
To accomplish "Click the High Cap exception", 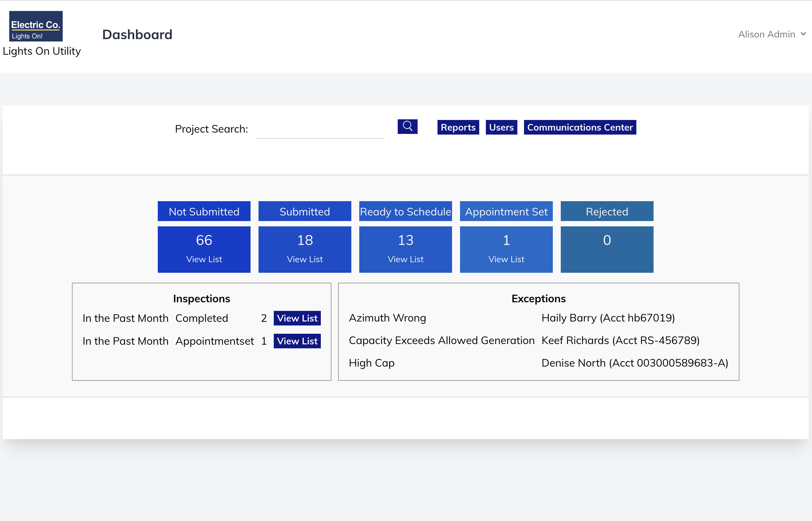I will click(372, 363).
